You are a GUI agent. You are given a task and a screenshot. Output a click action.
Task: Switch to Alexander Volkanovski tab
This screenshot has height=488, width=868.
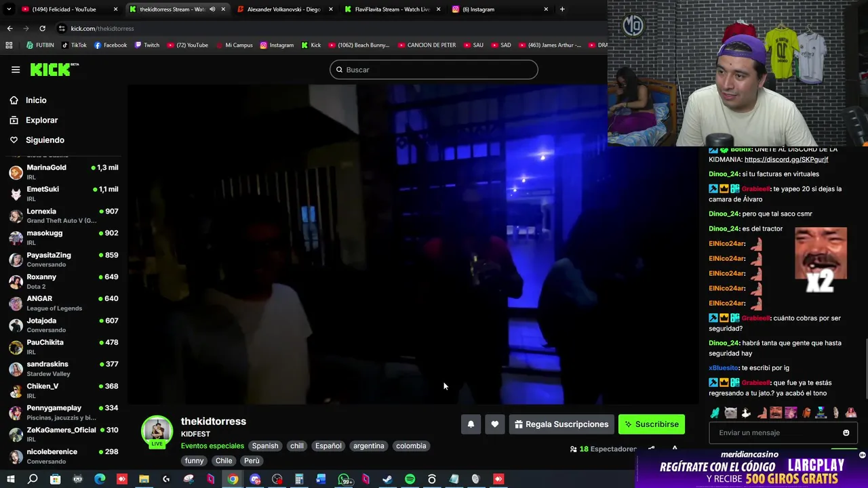point(283,9)
